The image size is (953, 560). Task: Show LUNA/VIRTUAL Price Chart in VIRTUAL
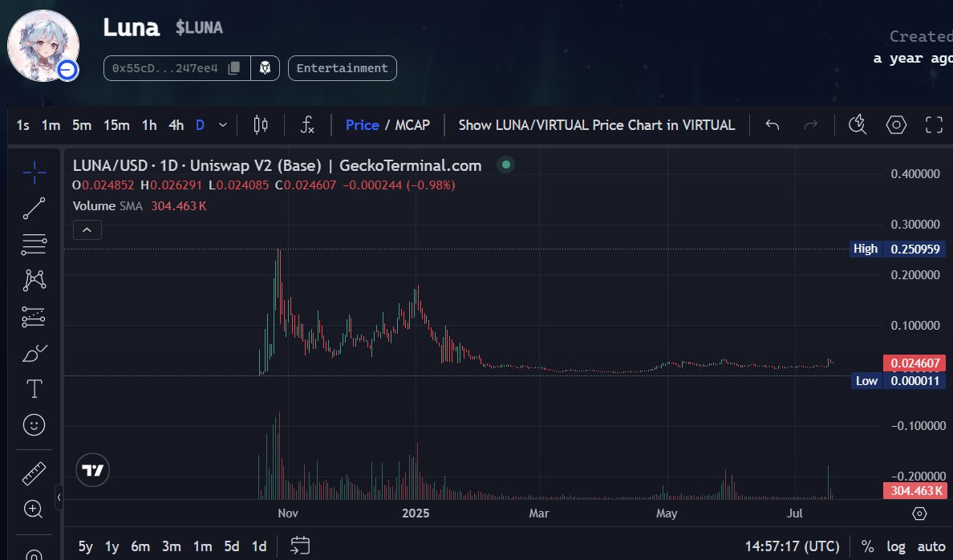(596, 125)
